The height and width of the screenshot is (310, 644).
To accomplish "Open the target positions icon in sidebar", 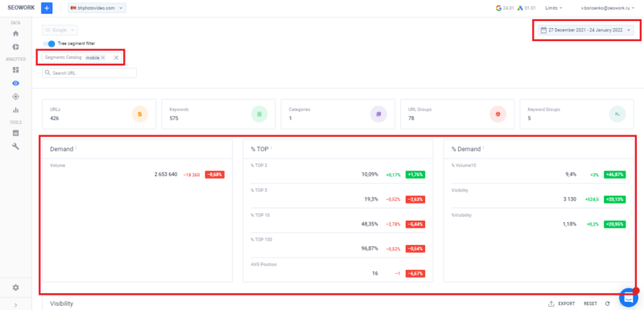I will (16, 97).
